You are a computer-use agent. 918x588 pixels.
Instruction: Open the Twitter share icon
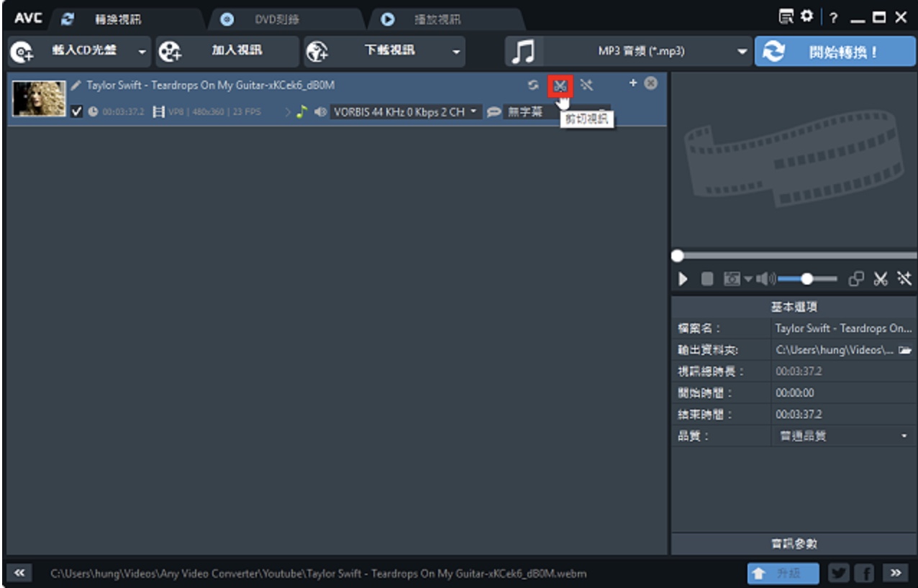(839, 573)
